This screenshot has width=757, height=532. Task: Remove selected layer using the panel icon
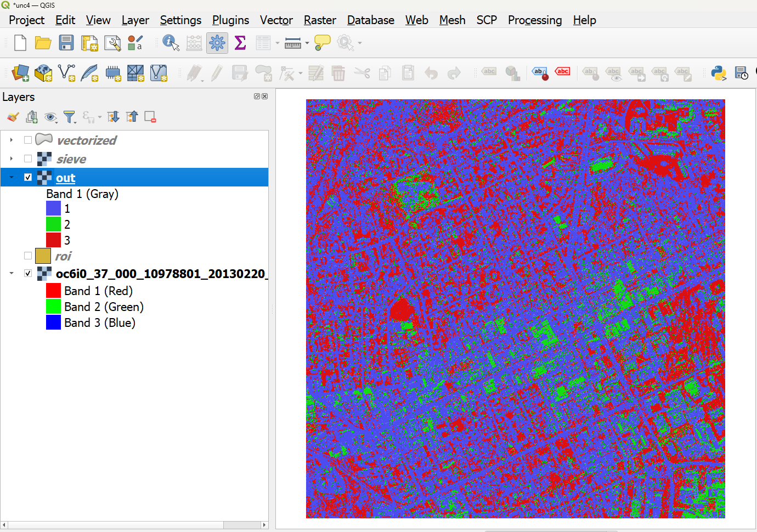(x=149, y=116)
